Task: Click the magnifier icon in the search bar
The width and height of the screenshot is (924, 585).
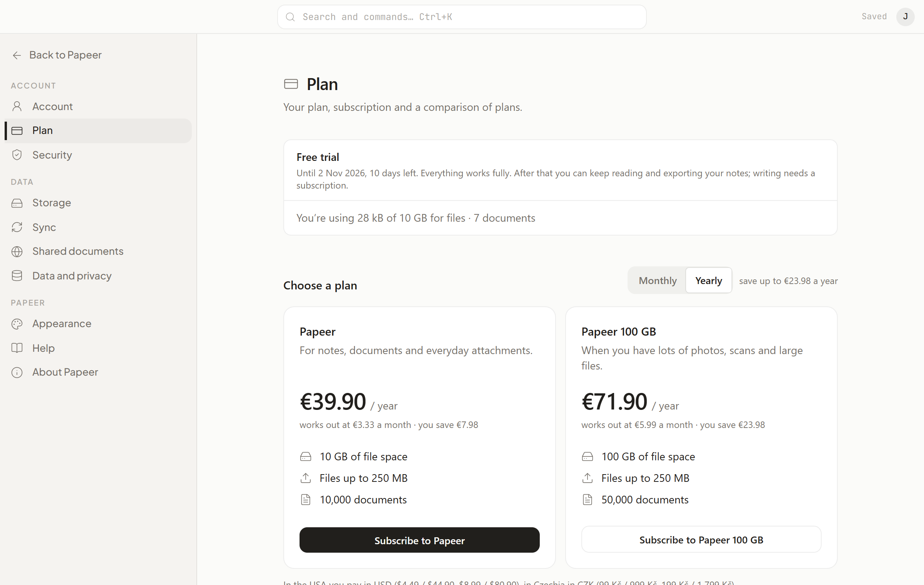Action: point(290,17)
